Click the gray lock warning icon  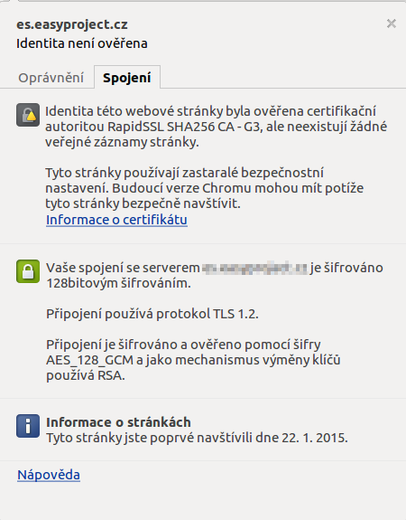[x=28, y=115]
